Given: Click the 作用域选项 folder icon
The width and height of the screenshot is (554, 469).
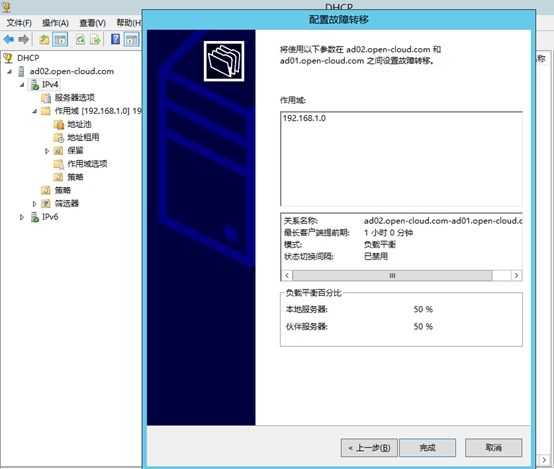Looking at the screenshot, I should coord(58,164).
